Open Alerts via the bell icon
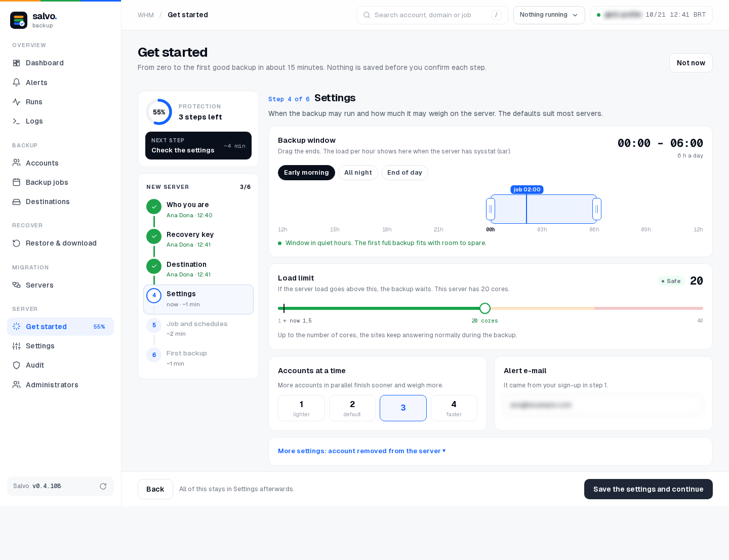The image size is (729, 560). click(x=16, y=83)
